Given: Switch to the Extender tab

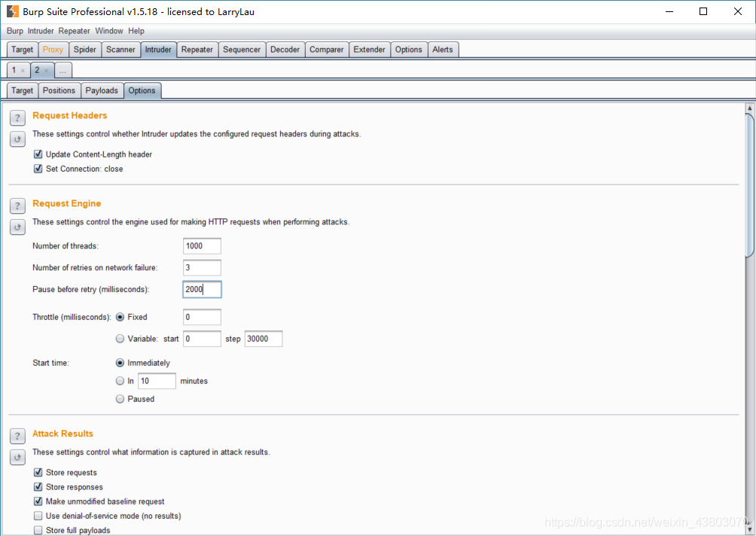Looking at the screenshot, I should [x=369, y=50].
